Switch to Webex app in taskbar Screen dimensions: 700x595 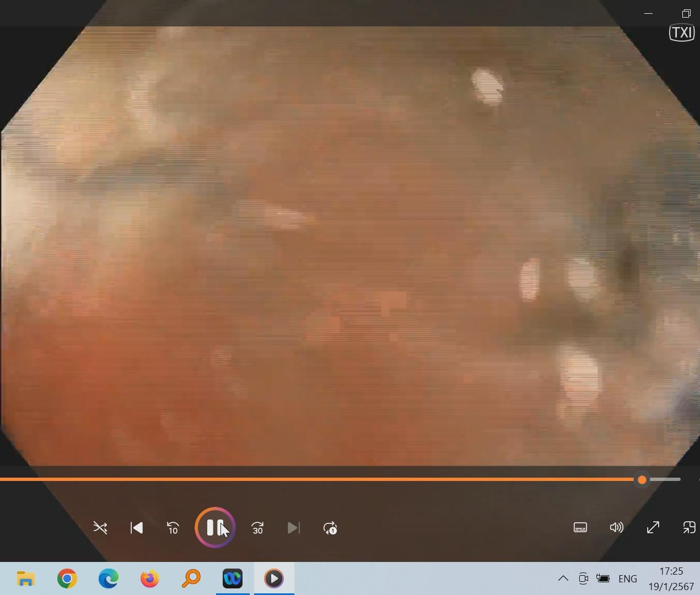[233, 578]
